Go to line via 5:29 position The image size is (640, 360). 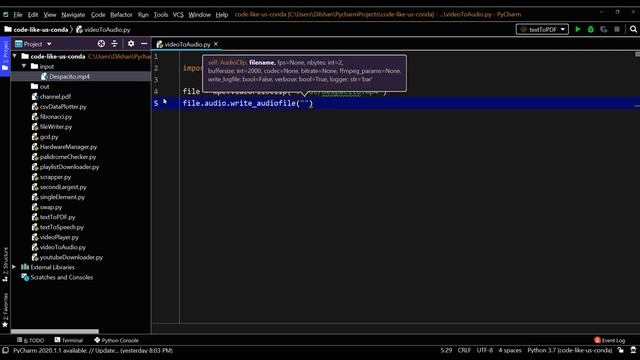[x=446, y=350]
